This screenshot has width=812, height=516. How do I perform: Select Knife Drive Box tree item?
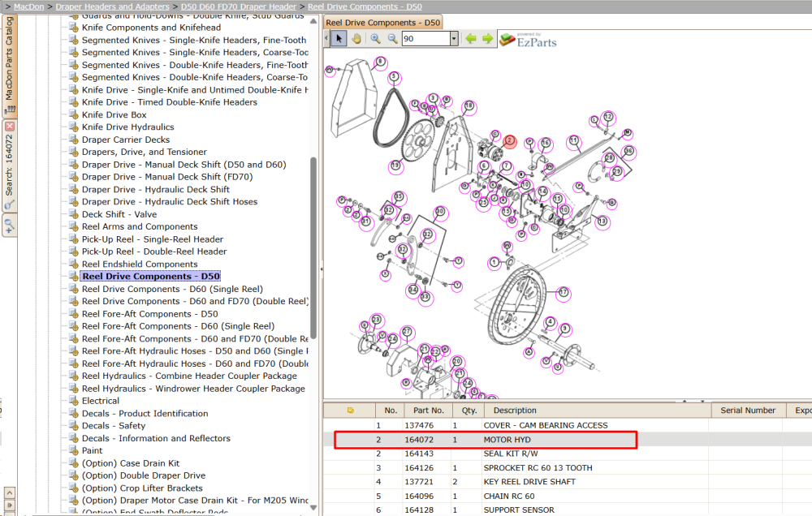point(114,115)
